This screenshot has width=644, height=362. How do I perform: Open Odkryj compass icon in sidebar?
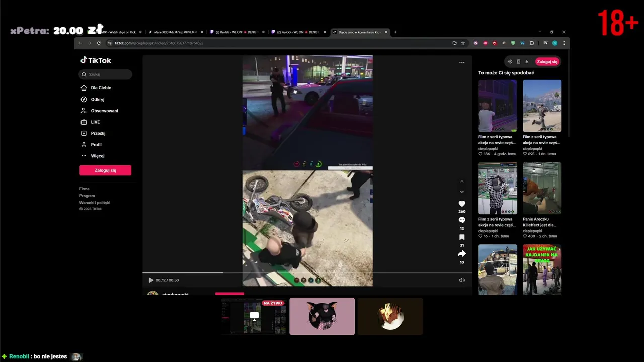click(x=84, y=100)
